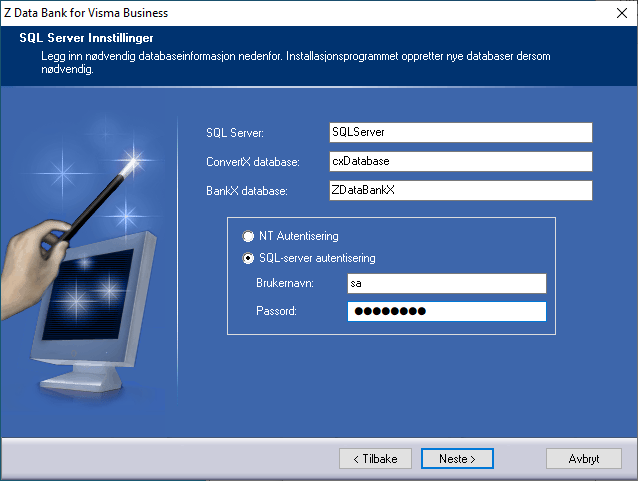Select the SQL-server autentisering radio button
The height and width of the screenshot is (481, 638).
click(249, 258)
